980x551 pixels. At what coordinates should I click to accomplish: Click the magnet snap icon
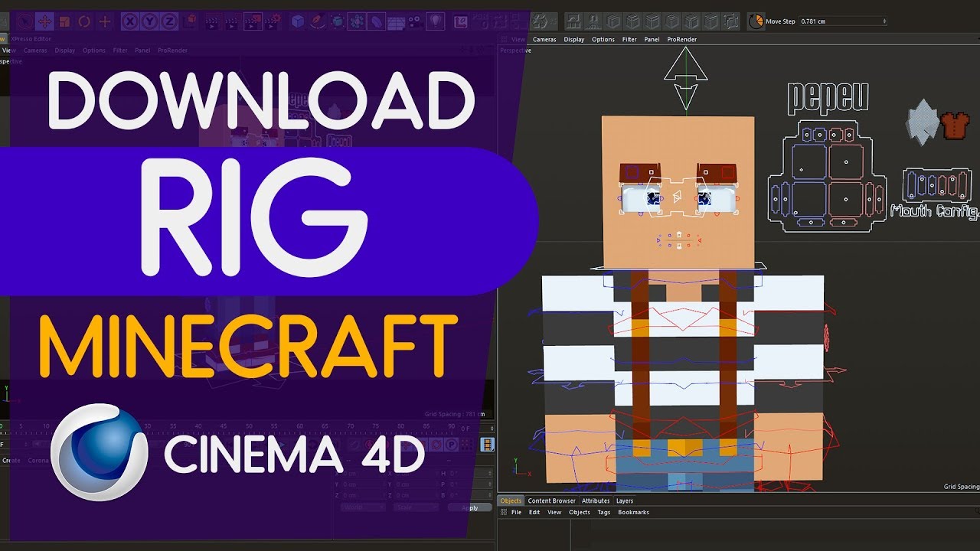click(x=593, y=21)
